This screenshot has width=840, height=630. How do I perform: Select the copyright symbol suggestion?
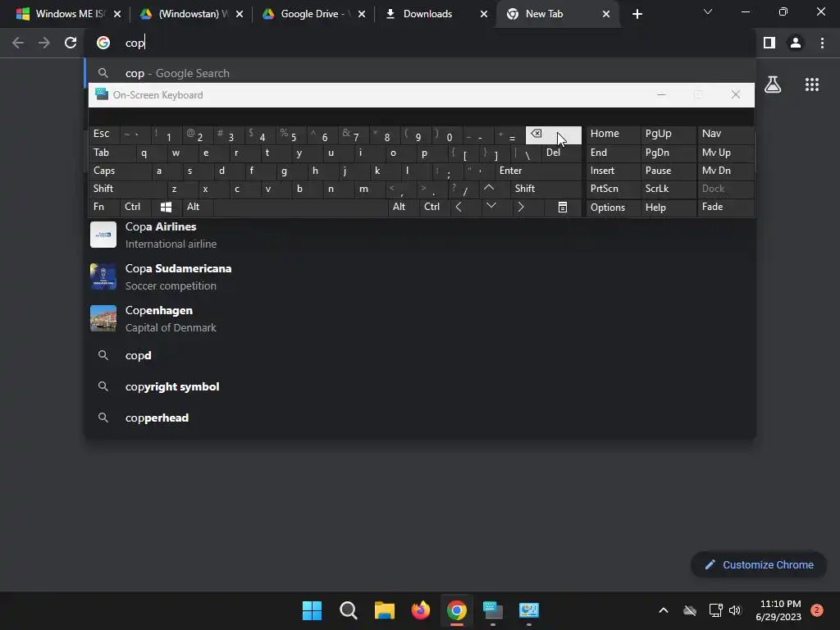click(x=421, y=387)
